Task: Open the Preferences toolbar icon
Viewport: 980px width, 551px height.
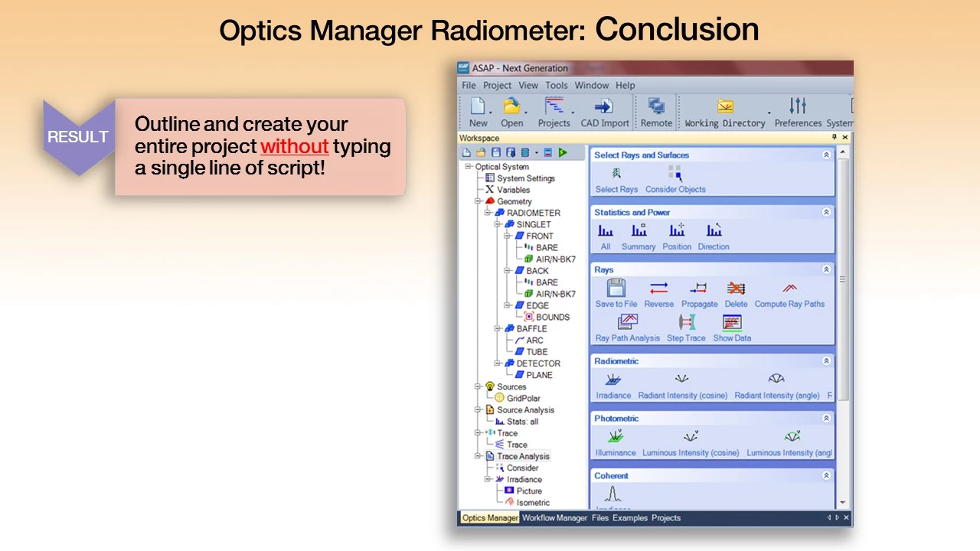Action: click(x=797, y=106)
